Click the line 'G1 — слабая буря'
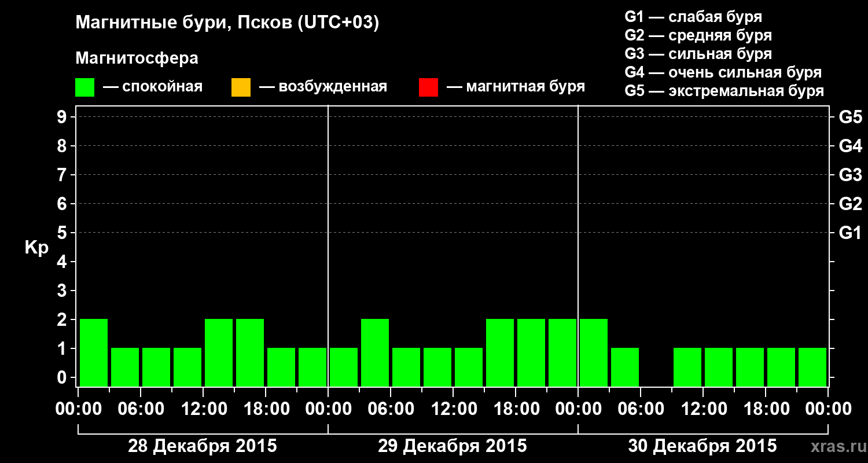868x463 pixels. click(693, 16)
